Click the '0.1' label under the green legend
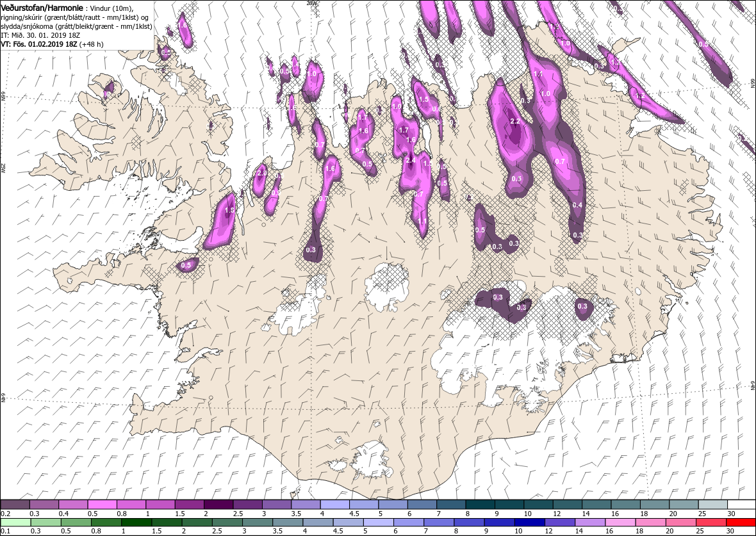Screen dimensions: 756x536 (x=6, y=532)
